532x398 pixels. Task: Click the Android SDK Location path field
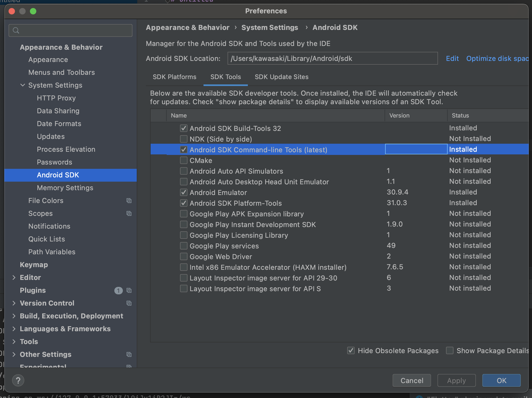[332, 58]
